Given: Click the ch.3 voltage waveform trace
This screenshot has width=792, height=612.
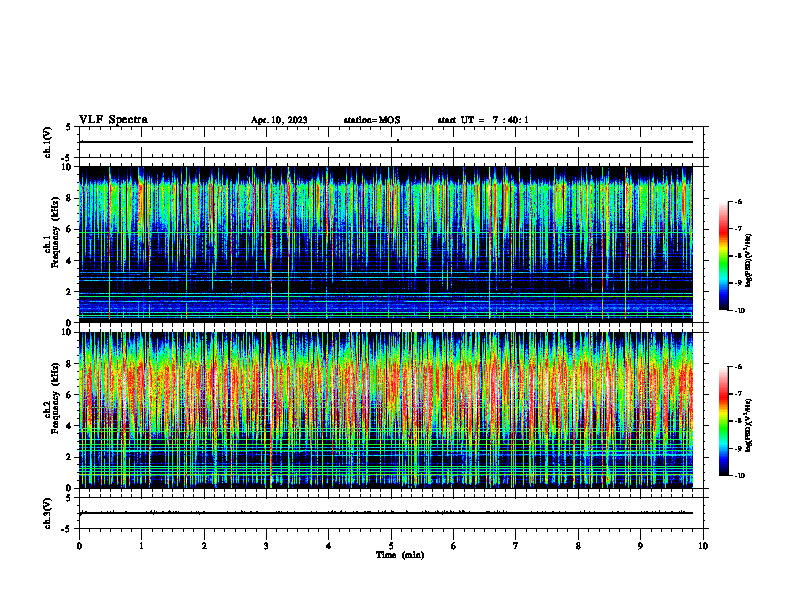Looking at the screenshot, I should tap(386, 513).
